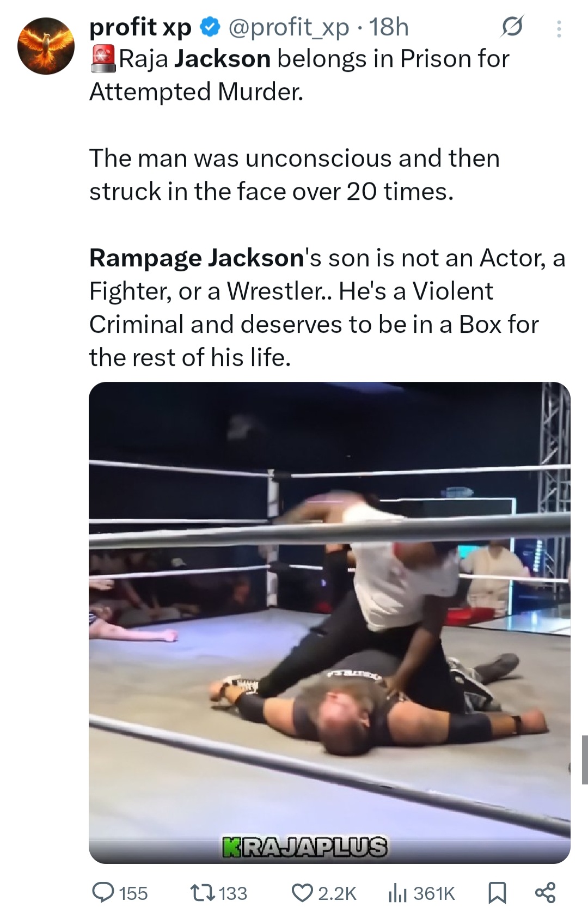The height and width of the screenshot is (913, 588).
Task: Open the three-dot more options menu
Action: click(x=559, y=28)
